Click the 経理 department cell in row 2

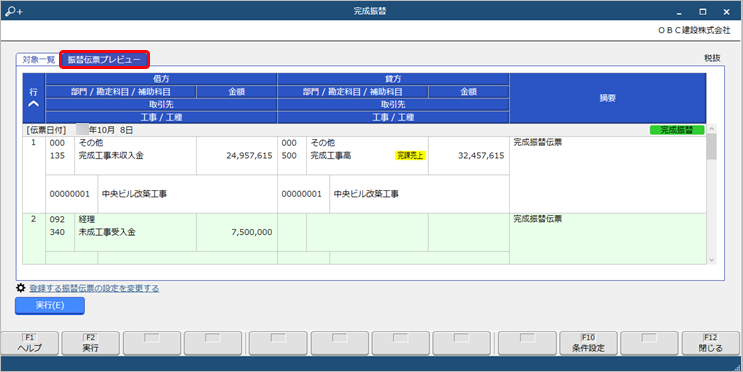[87, 219]
